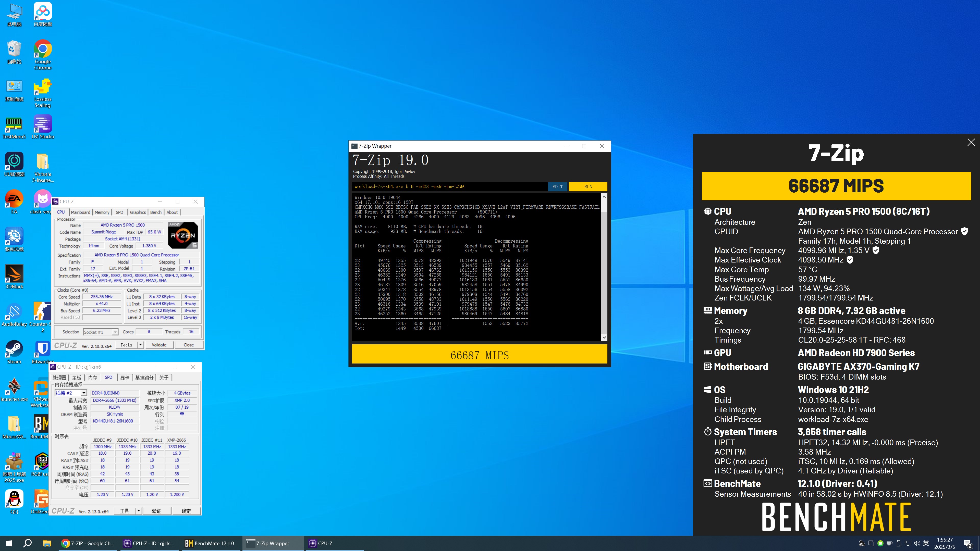
Task: Click GIGABYTE AX370-Gaming K7 text in BenchMate
Action: tap(858, 367)
